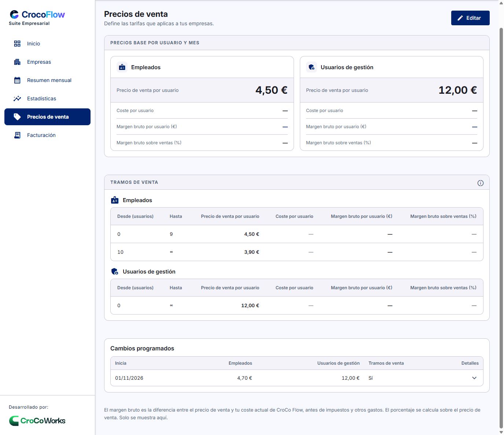Screen dimensions: 504x435
Task: Click the Empresas building icon
Action: [17, 62]
